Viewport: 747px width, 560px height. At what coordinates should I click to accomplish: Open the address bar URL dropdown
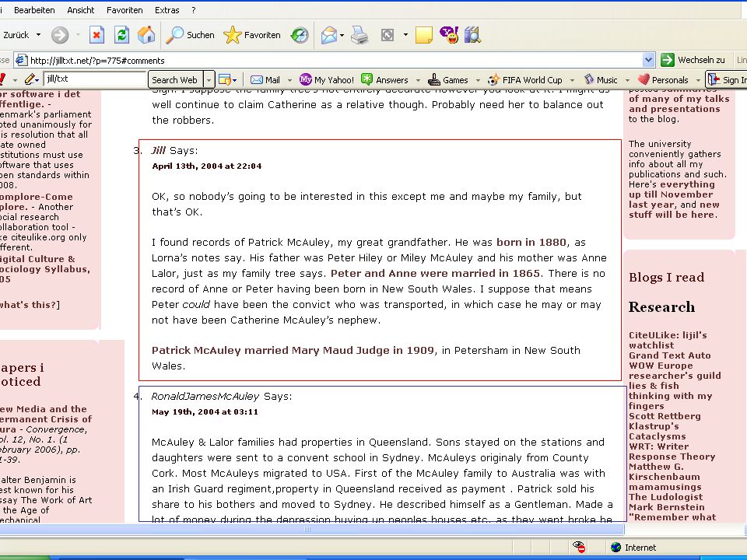tap(648, 60)
